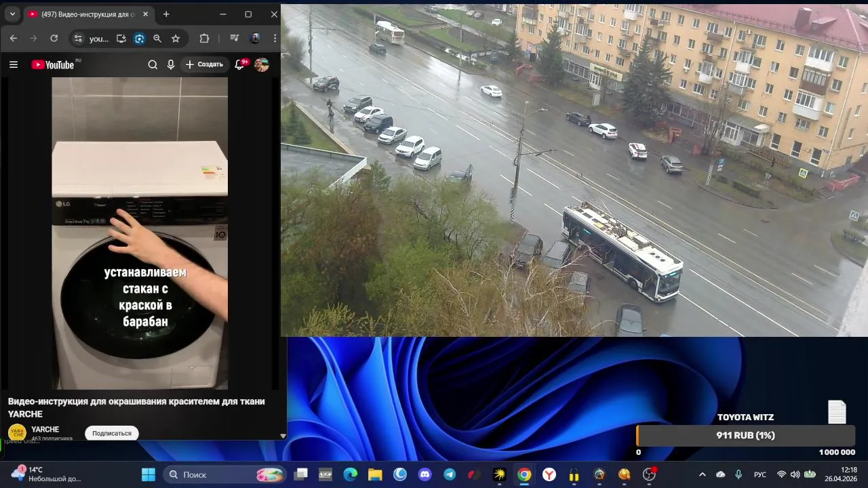
Task: Open Wi-Fi network tray icon
Action: pyautogui.click(x=781, y=474)
